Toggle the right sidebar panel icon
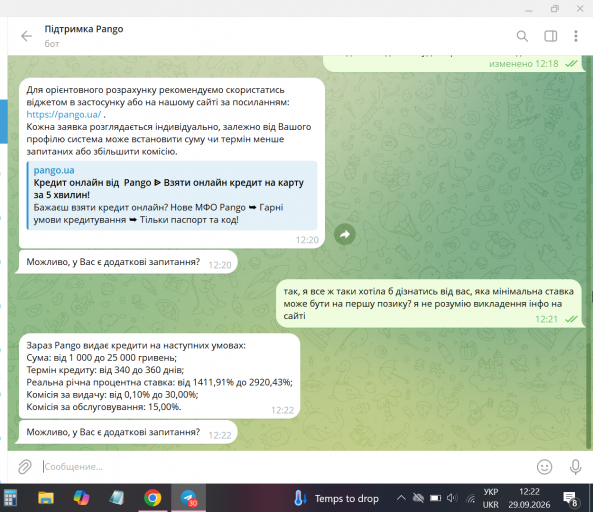The height and width of the screenshot is (512, 593). (x=550, y=36)
